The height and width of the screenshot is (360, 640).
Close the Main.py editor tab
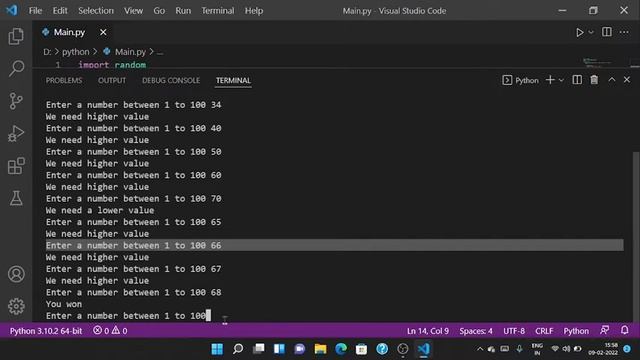click(103, 32)
